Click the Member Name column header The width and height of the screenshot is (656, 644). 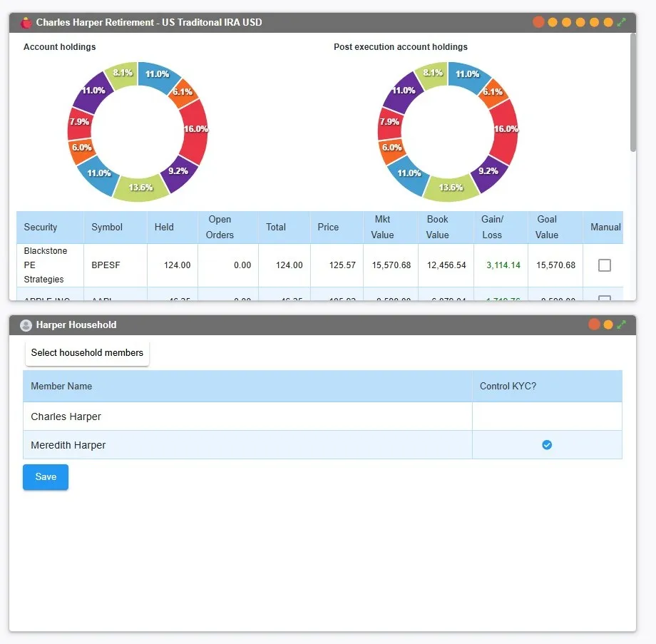pos(61,386)
